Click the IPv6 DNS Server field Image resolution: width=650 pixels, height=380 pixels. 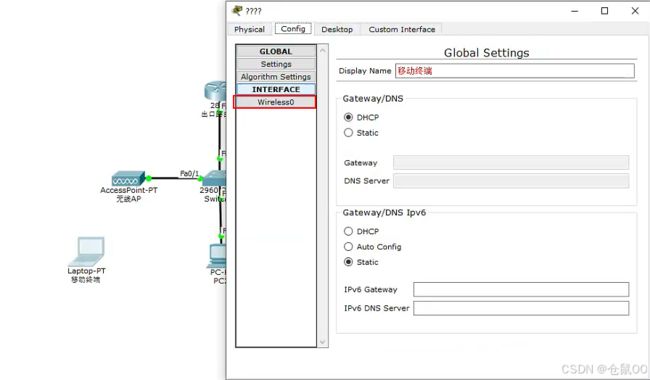521,308
